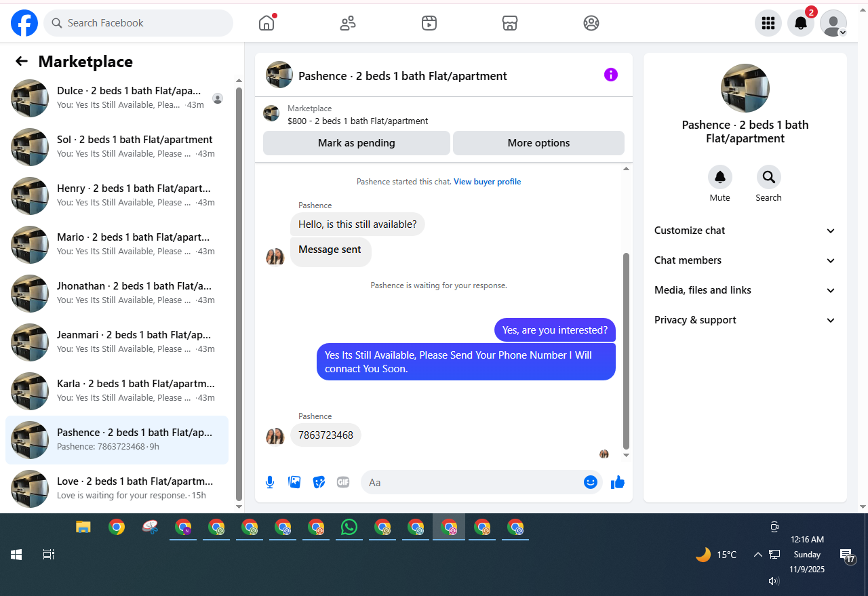The height and width of the screenshot is (596, 868).
Task: Open the Windows Start button
Action: [x=16, y=555]
